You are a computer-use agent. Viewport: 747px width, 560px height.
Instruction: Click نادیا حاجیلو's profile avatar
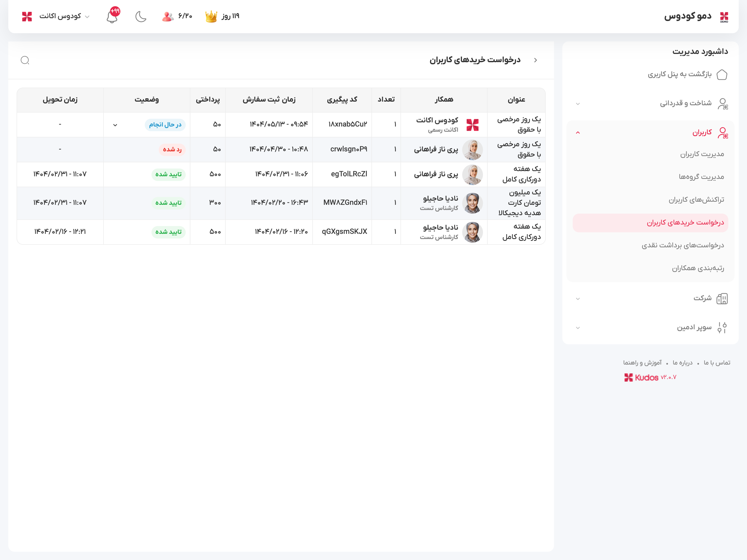473,203
